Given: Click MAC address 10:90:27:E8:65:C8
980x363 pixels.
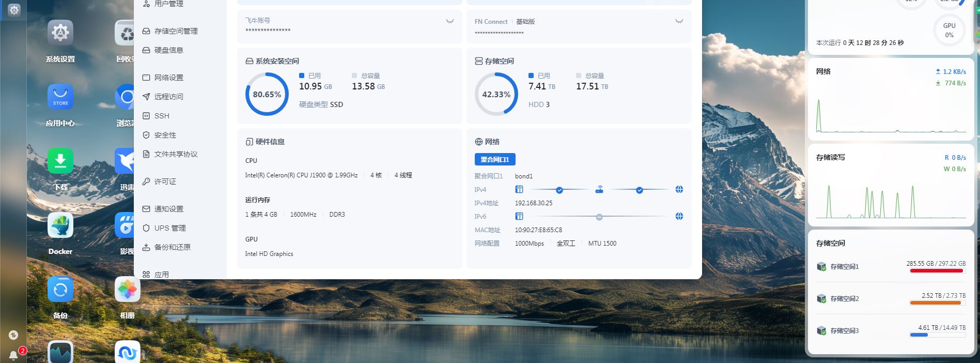Looking at the screenshot, I should [538, 230].
